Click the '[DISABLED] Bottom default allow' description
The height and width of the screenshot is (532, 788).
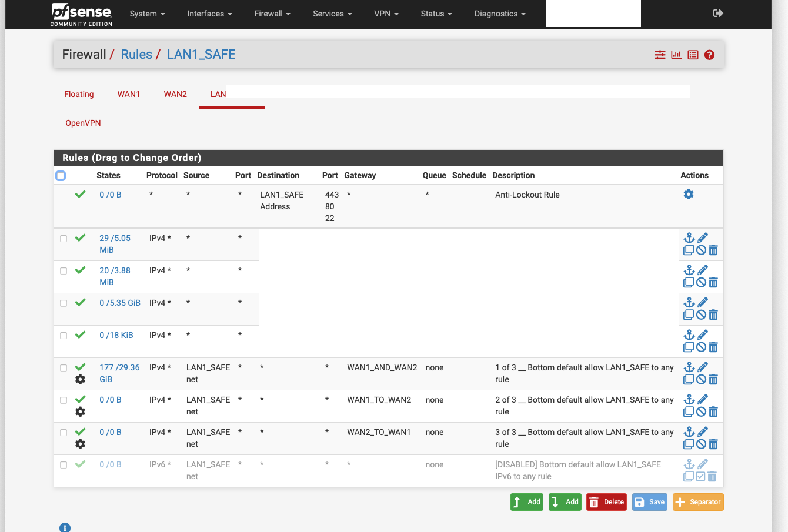point(578,470)
